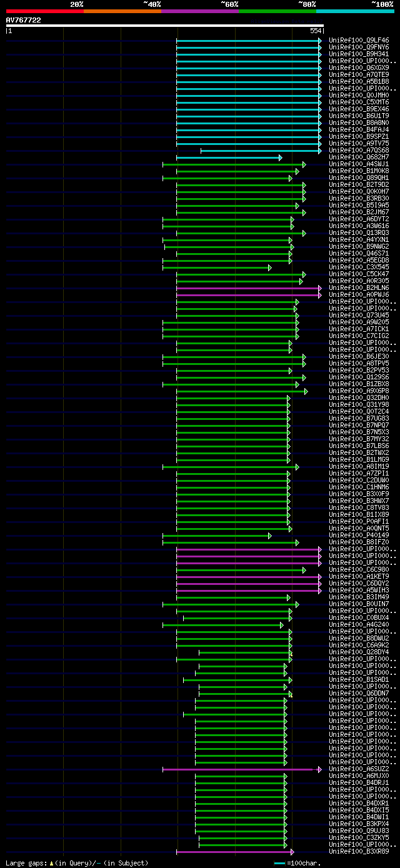400x868 pixels.
Task: Select the UniRef100_B9NWG2 label
Action: pyautogui.click(x=359, y=247)
